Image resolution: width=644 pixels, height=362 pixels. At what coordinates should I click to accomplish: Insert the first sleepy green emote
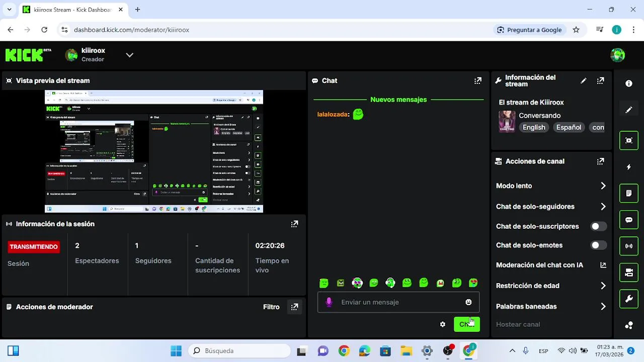click(x=324, y=283)
